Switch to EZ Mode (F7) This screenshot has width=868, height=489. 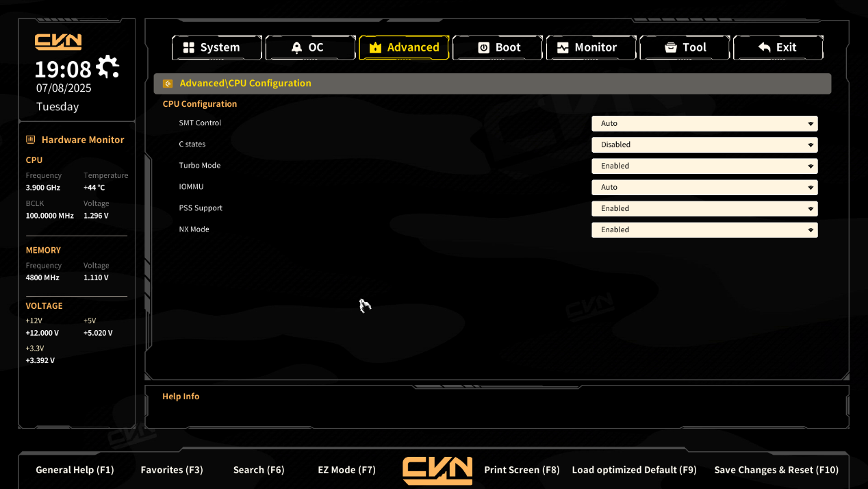pos(347,470)
